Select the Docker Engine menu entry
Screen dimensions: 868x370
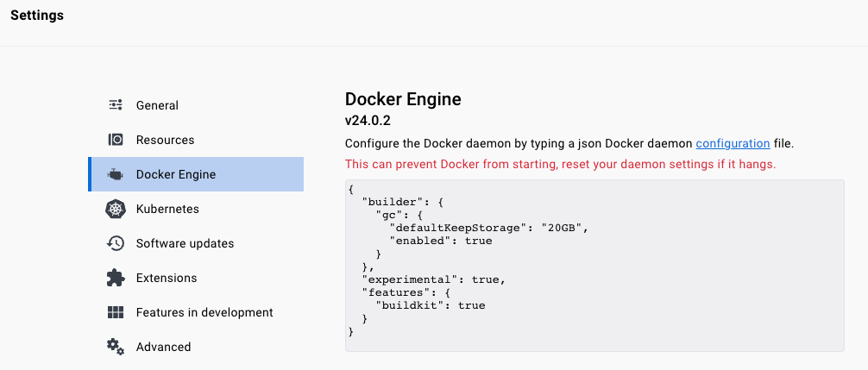click(x=196, y=174)
